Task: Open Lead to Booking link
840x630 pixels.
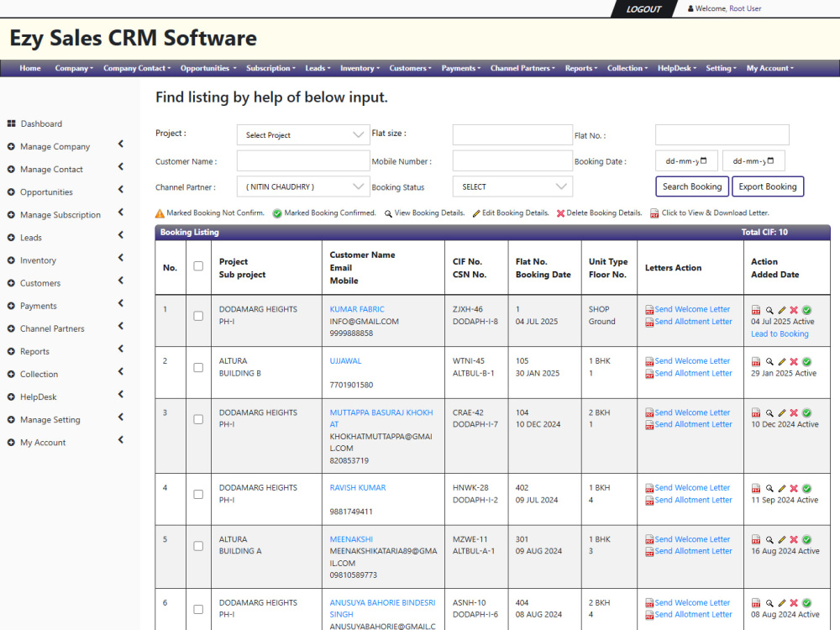Action: [780, 333]
